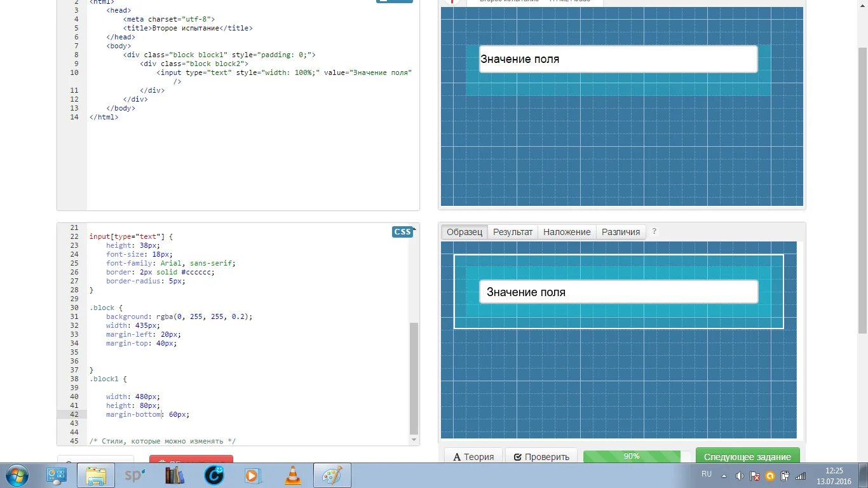Switch to the Наложение tab
The image size is (868, 488).
click(x=567, y=232)
